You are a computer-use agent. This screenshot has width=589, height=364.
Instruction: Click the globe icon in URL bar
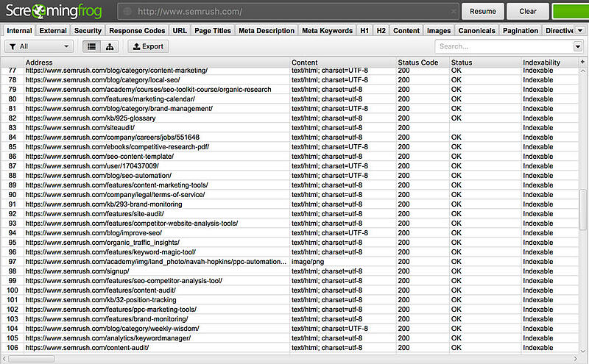127,12
